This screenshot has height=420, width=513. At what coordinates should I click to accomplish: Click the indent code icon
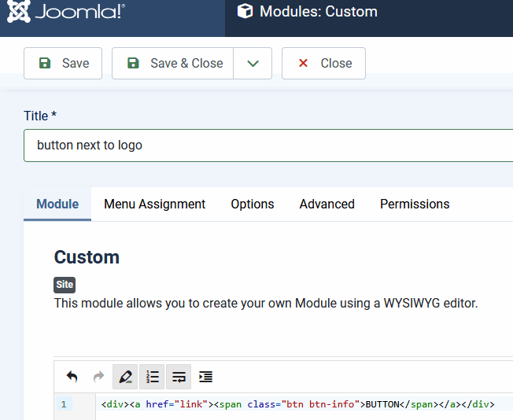(x=205, y=377)
